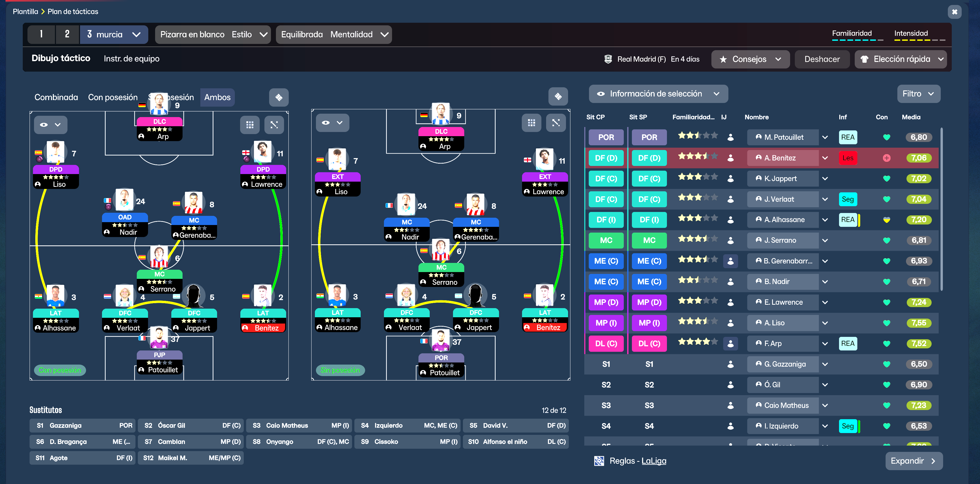This screenshot has height=484, width=980.
Task: Click the Real Madrid (F) club badge
Action: 608,59
